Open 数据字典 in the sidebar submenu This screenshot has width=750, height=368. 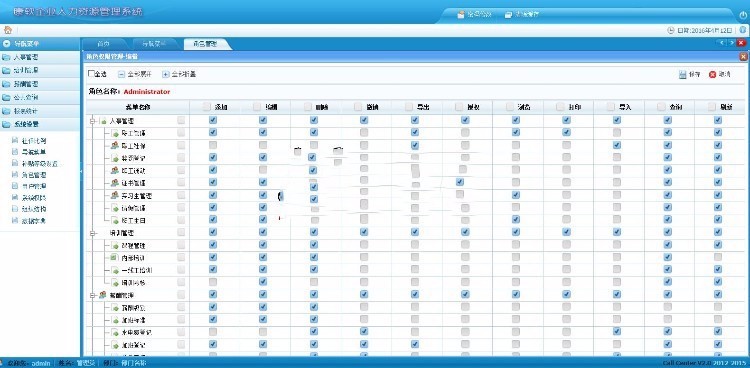pos(33,221)
